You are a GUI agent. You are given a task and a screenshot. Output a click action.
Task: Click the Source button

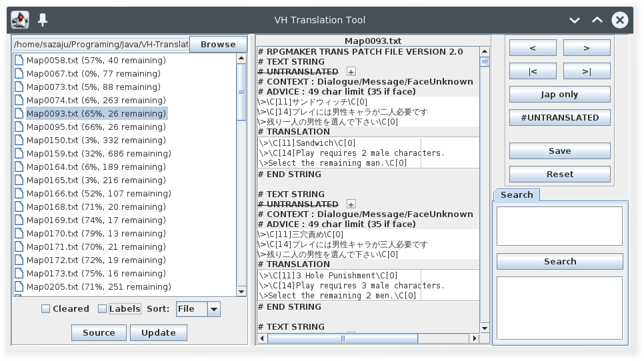[99, 333]
